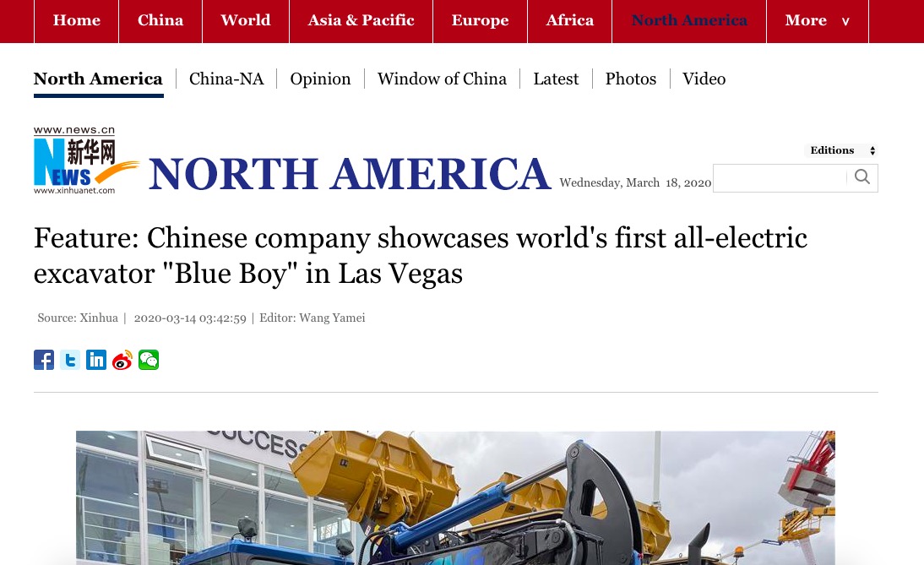Share article on Twitter
The height and width of the screenshot is (565, 924).
pyautogui.click(x=70, y=360)
